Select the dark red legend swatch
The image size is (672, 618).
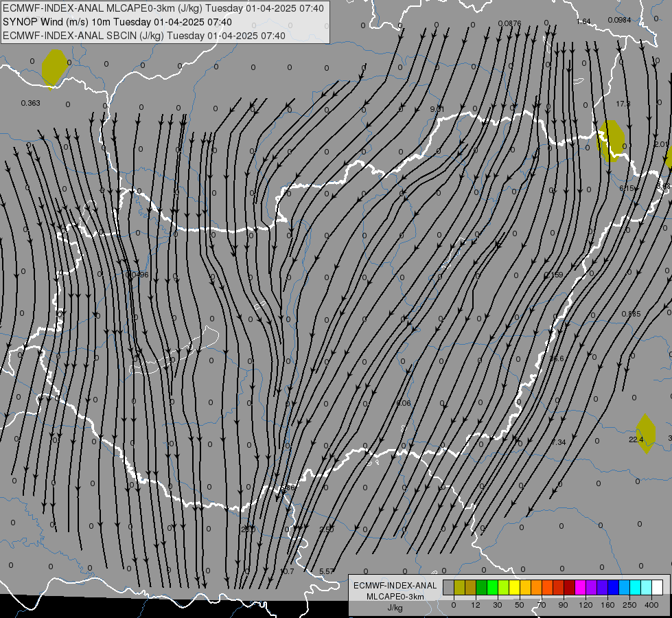(x=569, y=588)
